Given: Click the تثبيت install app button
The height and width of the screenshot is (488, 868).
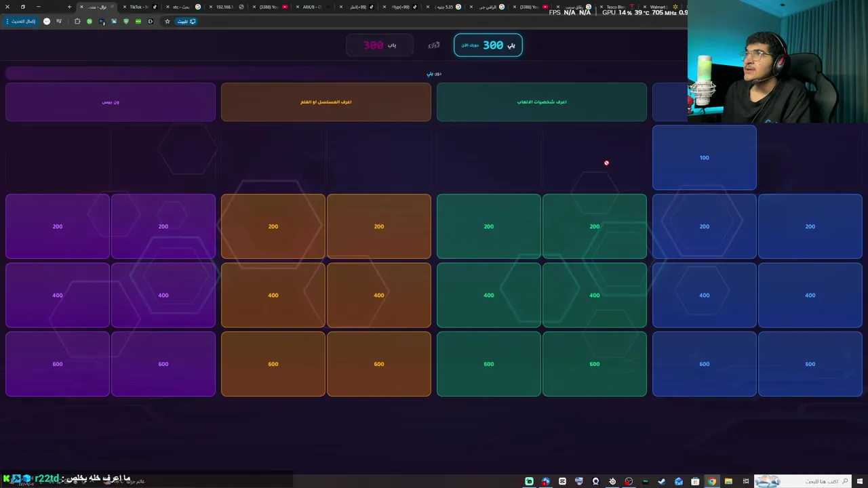Looking at the screenshot, I should coord(186,21).
